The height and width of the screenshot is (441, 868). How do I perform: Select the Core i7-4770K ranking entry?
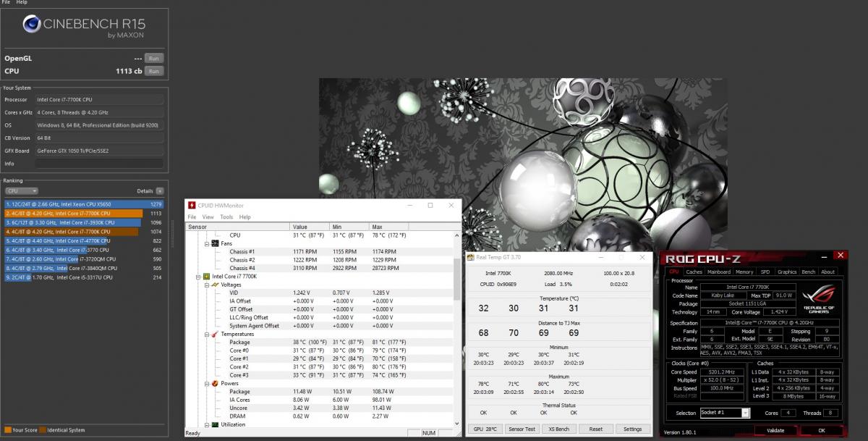tap(85, 240)
